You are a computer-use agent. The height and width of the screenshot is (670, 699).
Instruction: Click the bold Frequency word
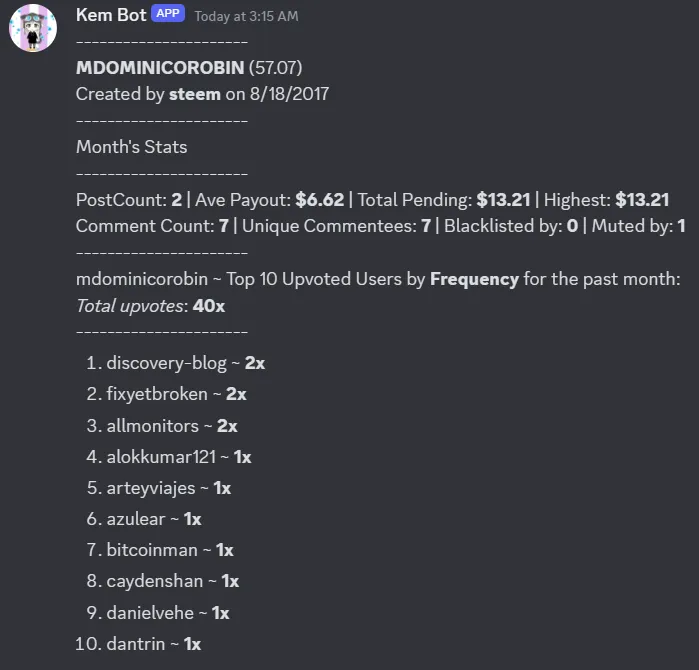pos(474,279)
